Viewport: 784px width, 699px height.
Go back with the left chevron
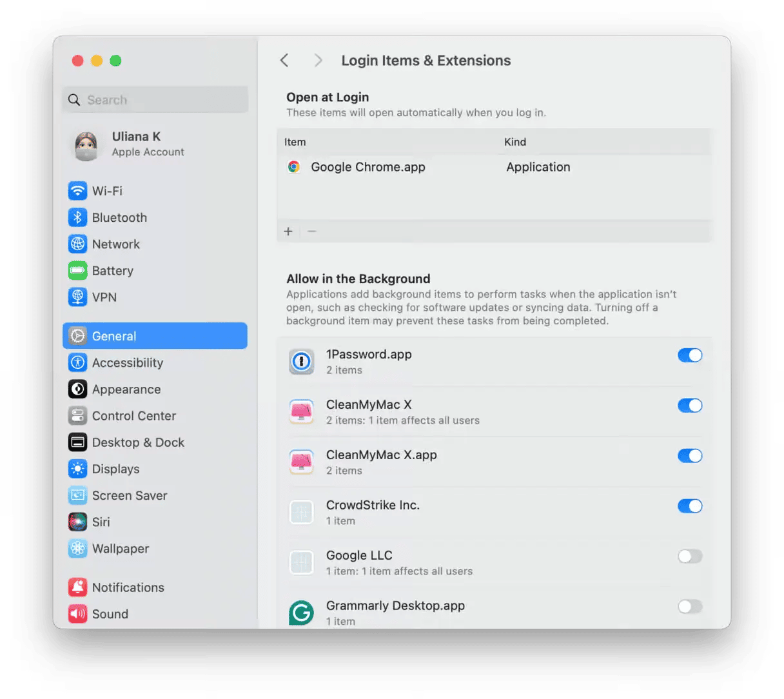pos(284,61)
